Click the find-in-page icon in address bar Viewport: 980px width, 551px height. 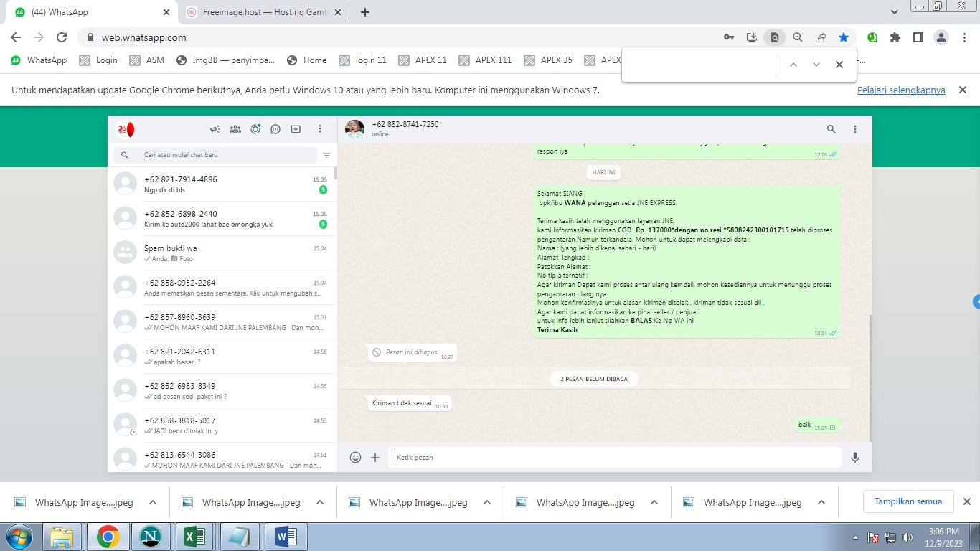(x=775, y=37)
